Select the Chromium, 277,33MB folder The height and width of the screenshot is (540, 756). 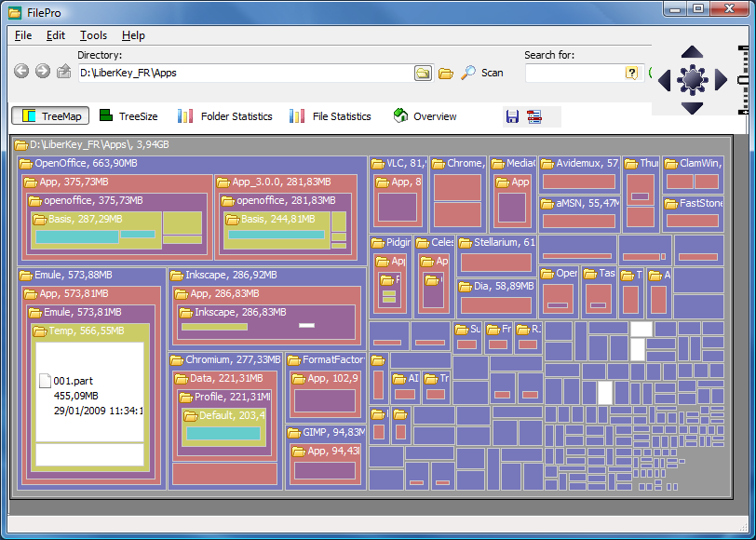225,359
